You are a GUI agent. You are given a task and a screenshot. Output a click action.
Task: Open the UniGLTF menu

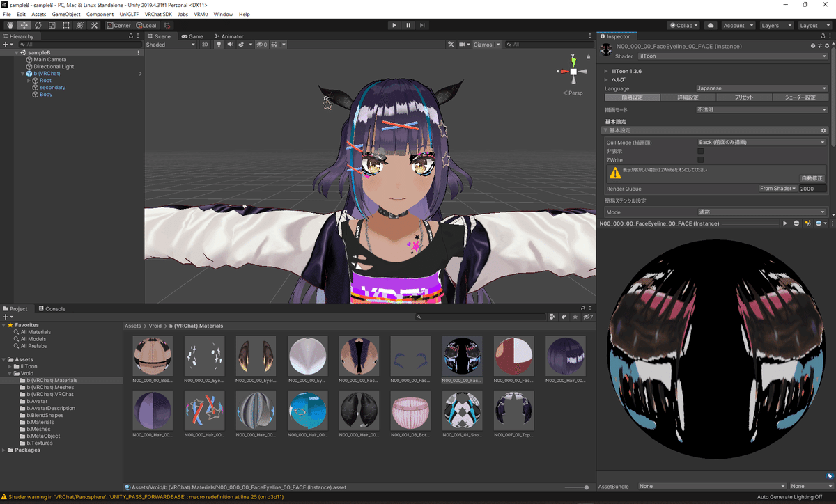click(x=129, y=14)
